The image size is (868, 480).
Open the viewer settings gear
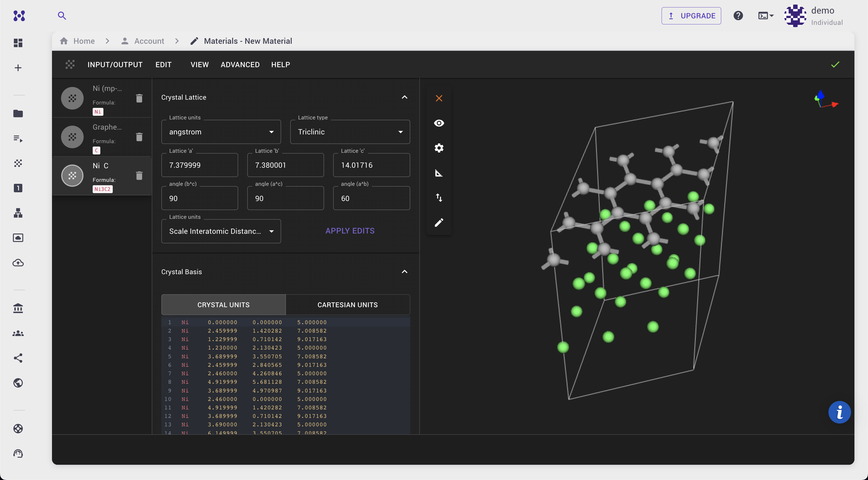[439, 148]
